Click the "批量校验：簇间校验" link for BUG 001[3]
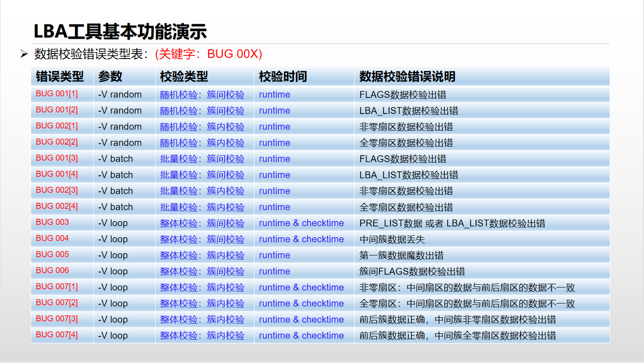 pyautogui.click(x=202, y=158)
